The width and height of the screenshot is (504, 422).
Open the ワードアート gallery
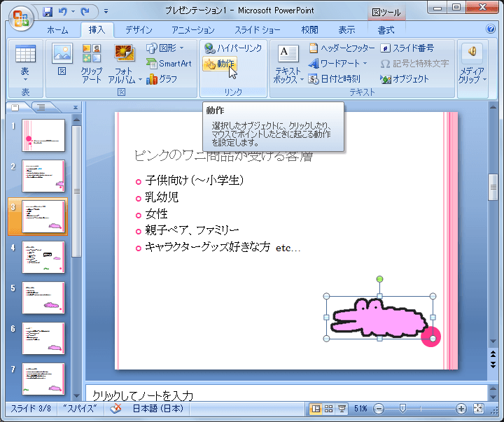point(337,63)
